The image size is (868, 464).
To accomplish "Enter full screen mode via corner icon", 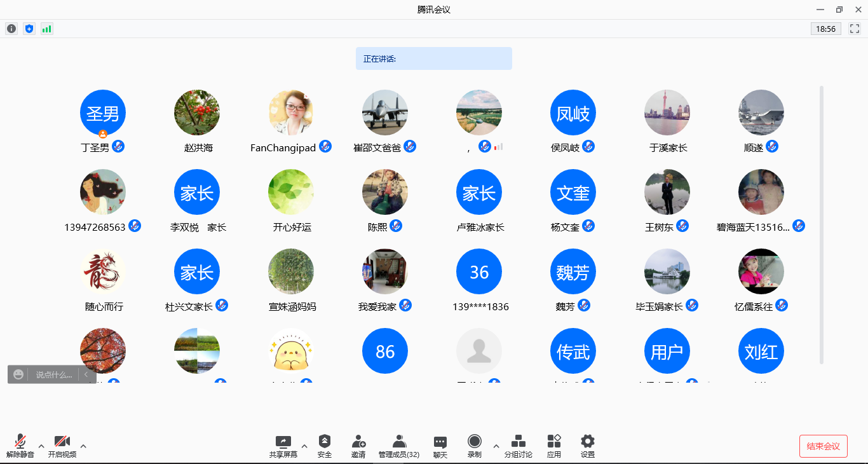I will (x=855, y=29).
